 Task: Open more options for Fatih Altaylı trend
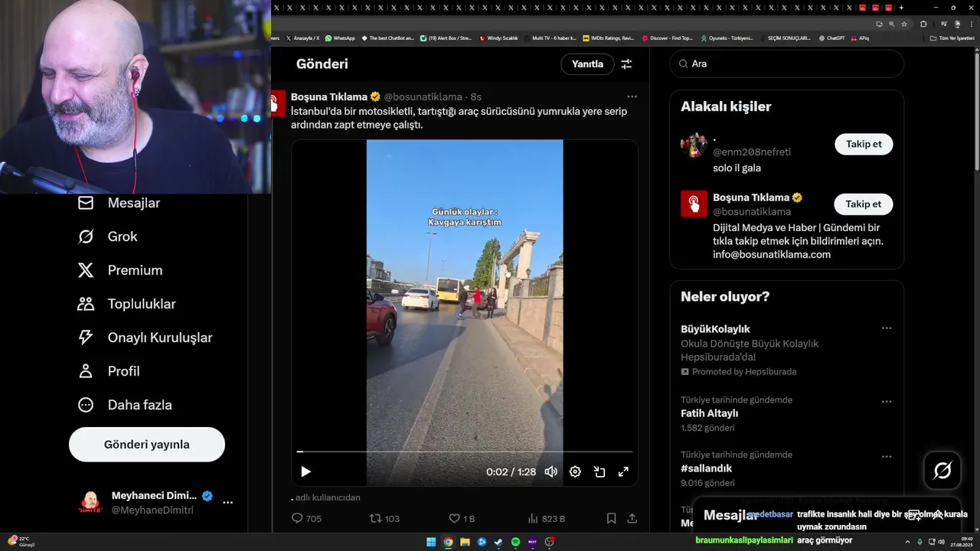click(x=887, y=401)
